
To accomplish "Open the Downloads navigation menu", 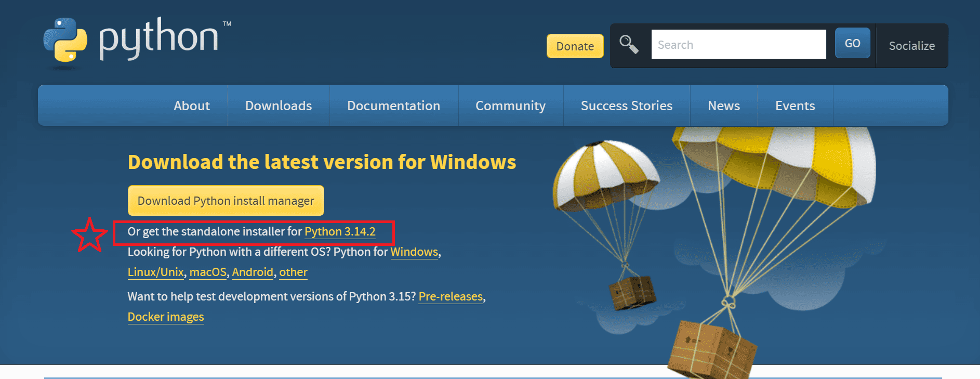I will pyautogui.click(x=279, y=106).
